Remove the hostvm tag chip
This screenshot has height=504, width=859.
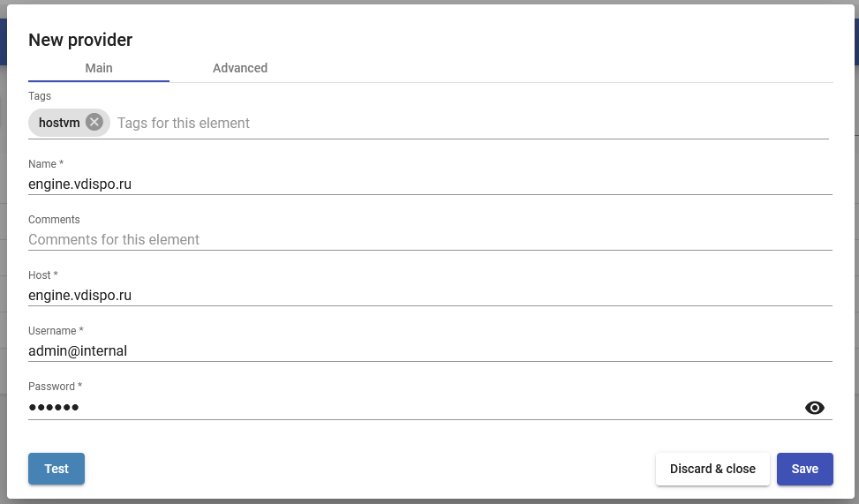(94, 122)
